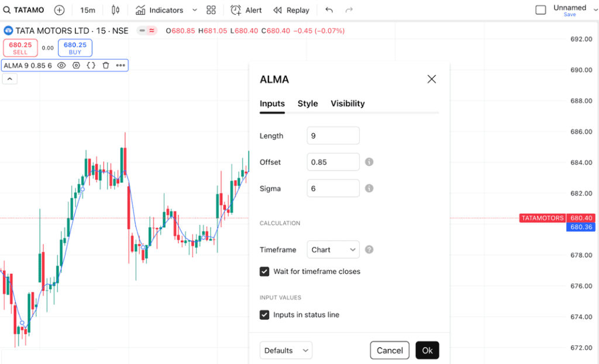599x364 pixels.
Task: Open ALMA indicator settings gear icon
Action: pyautogui.click(x=76, y=65)
